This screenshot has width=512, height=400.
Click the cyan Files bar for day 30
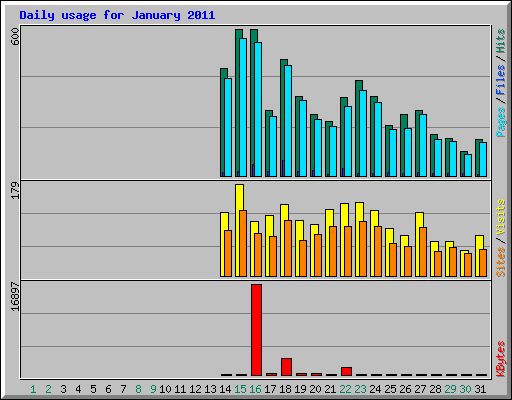click(468, 165)
